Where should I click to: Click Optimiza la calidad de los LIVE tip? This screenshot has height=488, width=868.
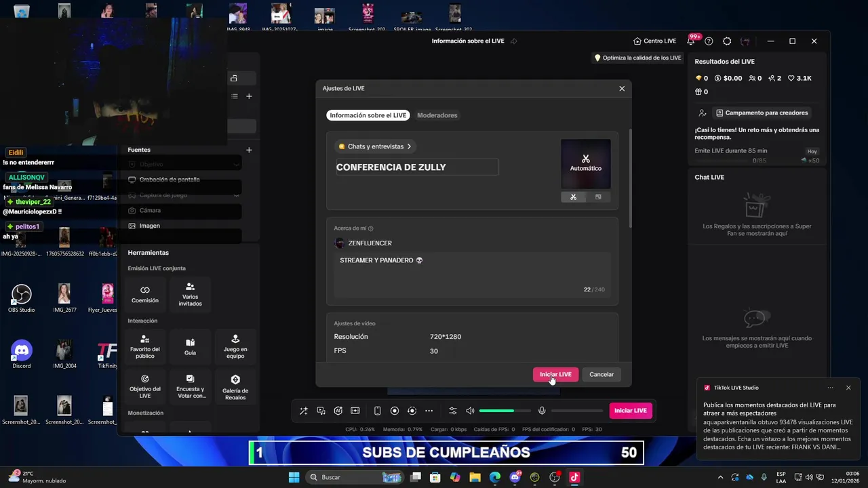637,58
